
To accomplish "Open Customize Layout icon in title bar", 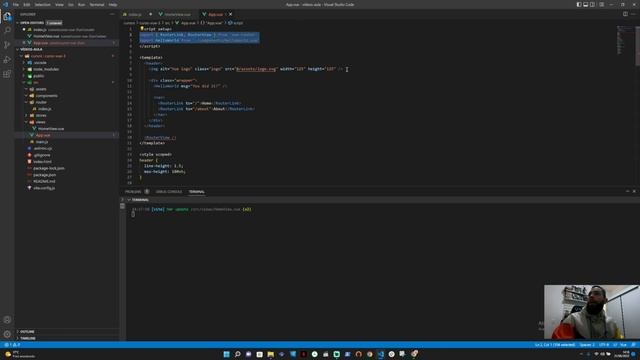I will point(602,4).
